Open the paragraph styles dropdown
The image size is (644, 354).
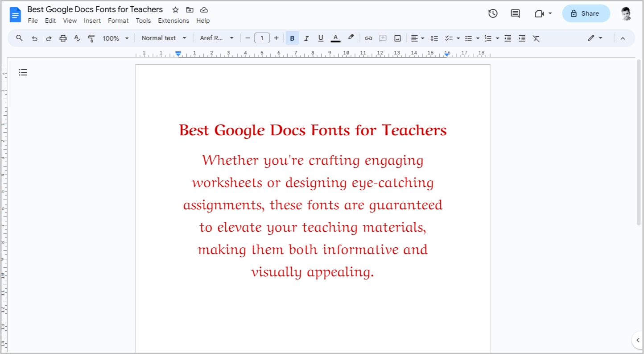164,38
